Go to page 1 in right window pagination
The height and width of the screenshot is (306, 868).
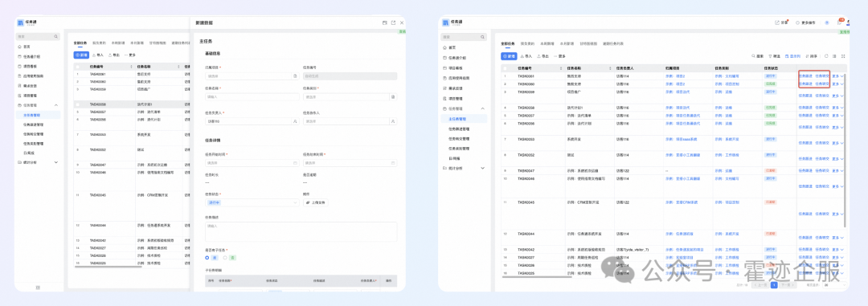[774, 285]
